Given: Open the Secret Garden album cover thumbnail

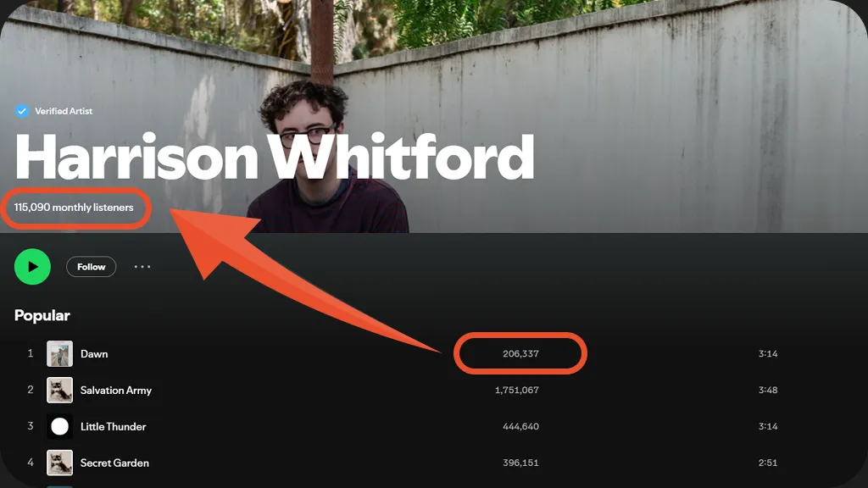Looking at the screenshot, I should pyautogui.click(x=60, y=463).
